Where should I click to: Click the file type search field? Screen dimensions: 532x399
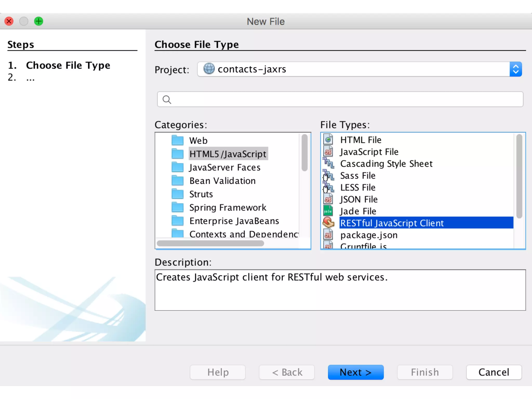pos(340,99)
